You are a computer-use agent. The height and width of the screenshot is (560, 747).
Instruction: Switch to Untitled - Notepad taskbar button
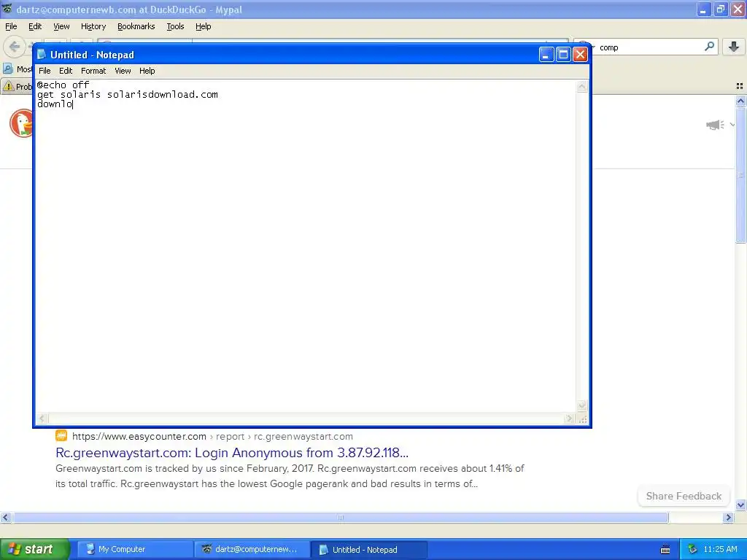click(368, 550)
